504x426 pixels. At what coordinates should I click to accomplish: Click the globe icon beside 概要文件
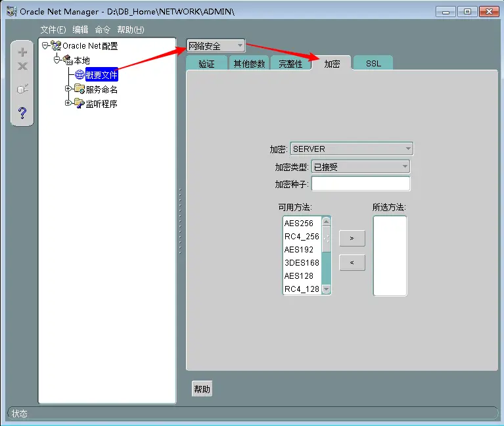pos(80,74)
